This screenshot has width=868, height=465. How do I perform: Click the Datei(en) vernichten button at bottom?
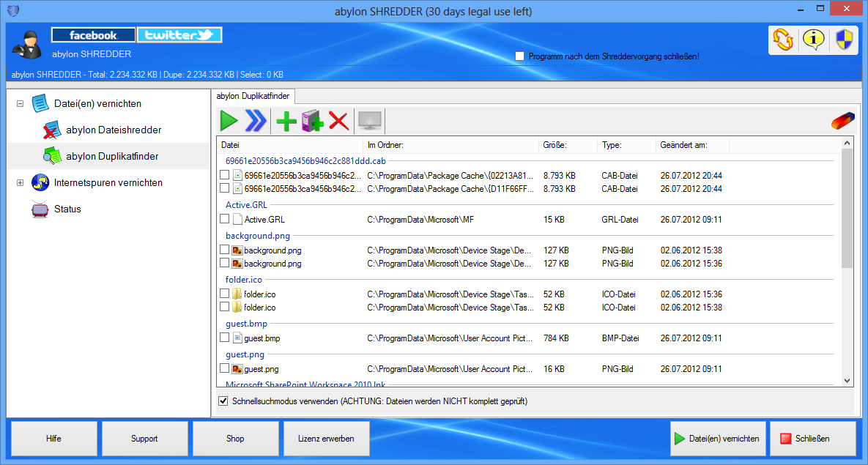tap(718, 439)
